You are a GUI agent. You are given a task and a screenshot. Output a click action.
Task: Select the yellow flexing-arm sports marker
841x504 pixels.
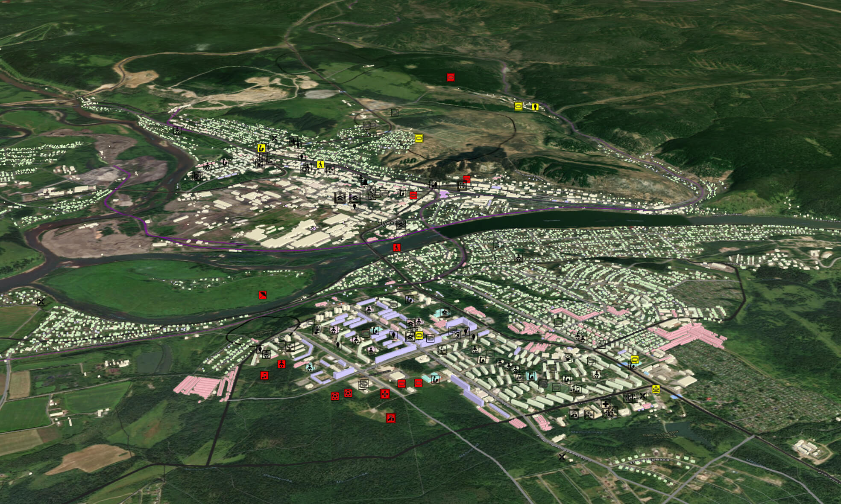tap(261, 148)
